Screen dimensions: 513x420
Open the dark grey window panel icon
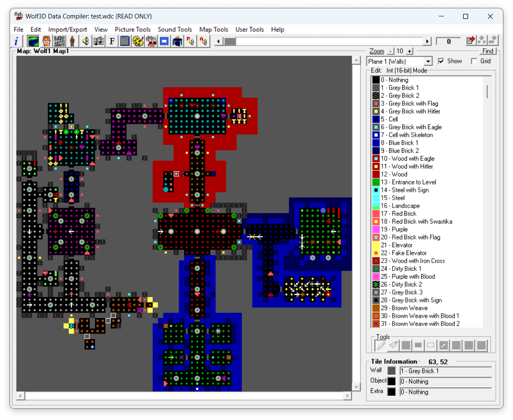(x=125, y=41)
